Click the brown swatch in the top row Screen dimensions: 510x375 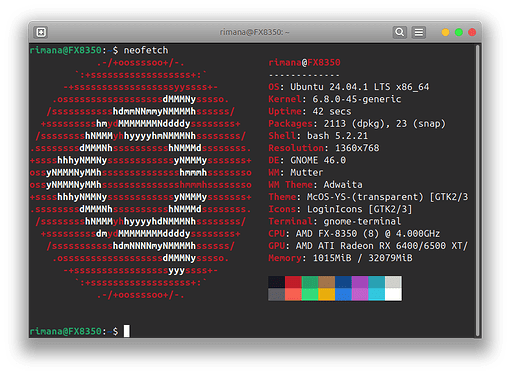327,282
